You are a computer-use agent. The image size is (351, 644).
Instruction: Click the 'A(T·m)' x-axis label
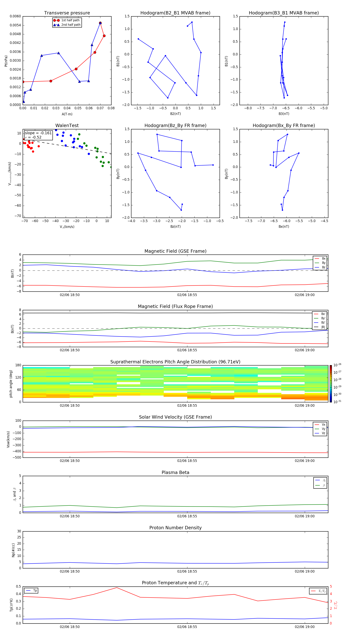coord(67,114)
